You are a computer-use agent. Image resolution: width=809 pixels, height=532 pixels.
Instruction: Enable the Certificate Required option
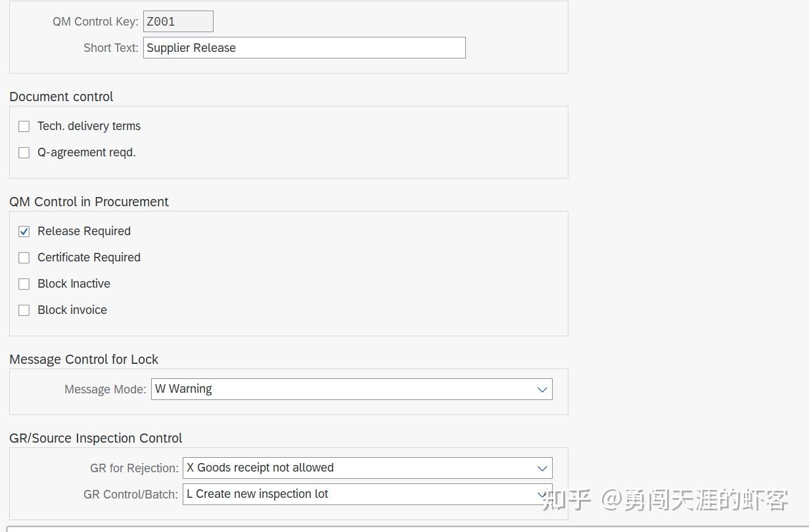(x=24, y=257)
